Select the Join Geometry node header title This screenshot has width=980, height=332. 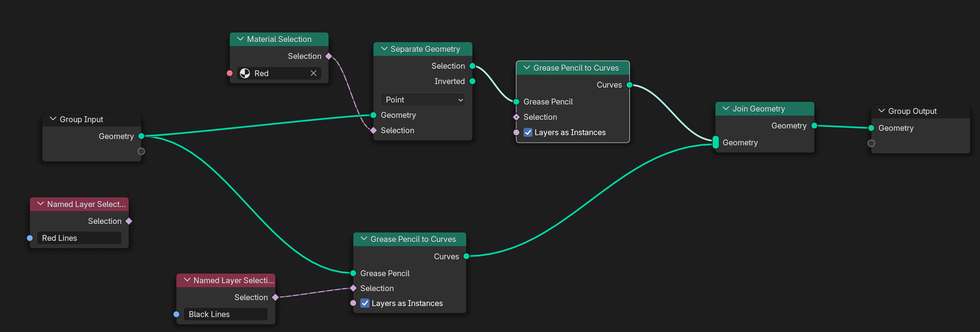click(x=759, y=109)
